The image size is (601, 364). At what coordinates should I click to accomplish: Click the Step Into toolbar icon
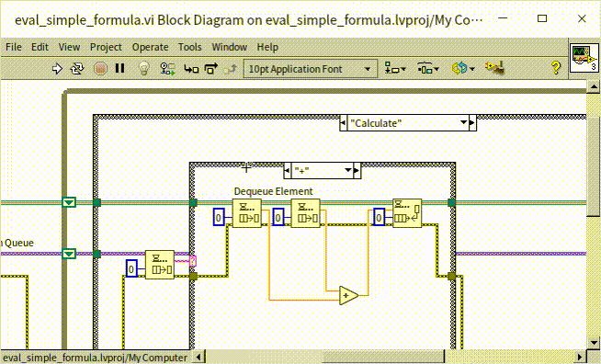tap(191, 69)
